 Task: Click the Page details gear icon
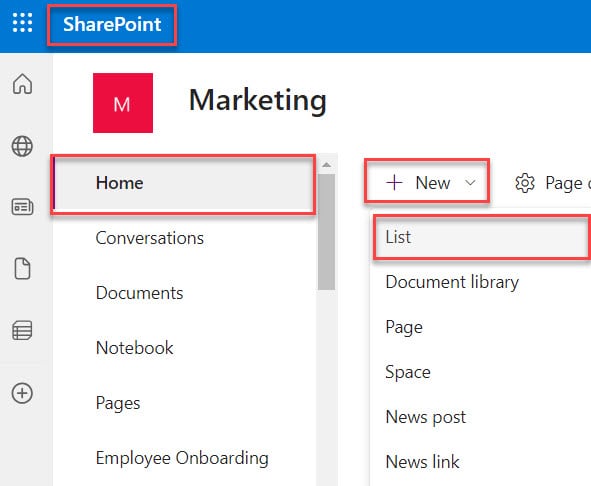click(525, 183)
